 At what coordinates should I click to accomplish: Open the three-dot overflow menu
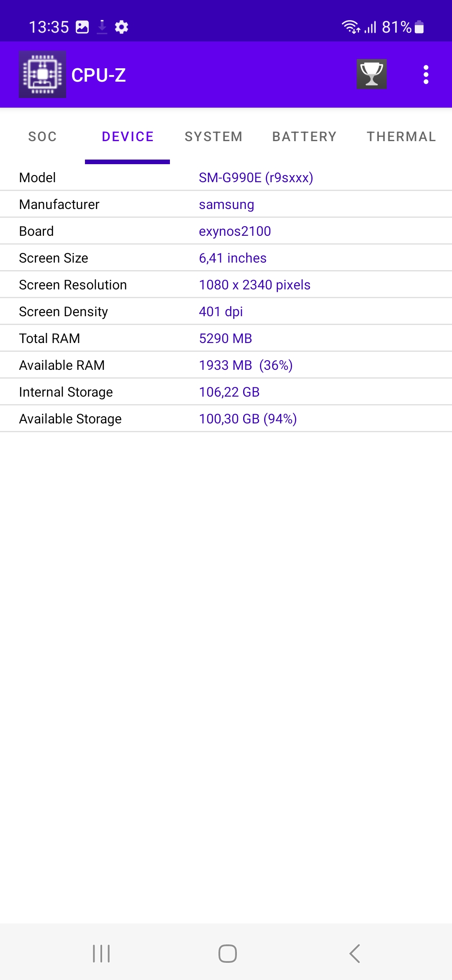[x=426, y=75]
